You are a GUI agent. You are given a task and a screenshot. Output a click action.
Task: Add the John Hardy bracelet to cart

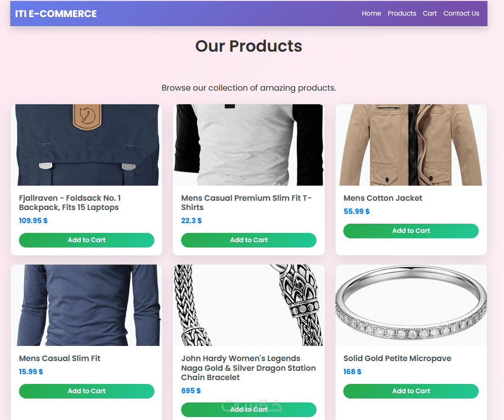coord(248,410)
